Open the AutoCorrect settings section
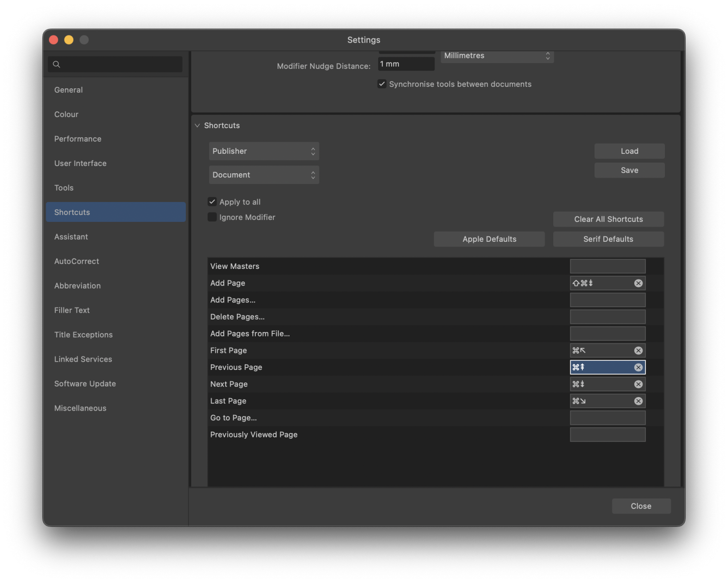The height and width of the screenshot is (583, 728). (x=76, y=261)
